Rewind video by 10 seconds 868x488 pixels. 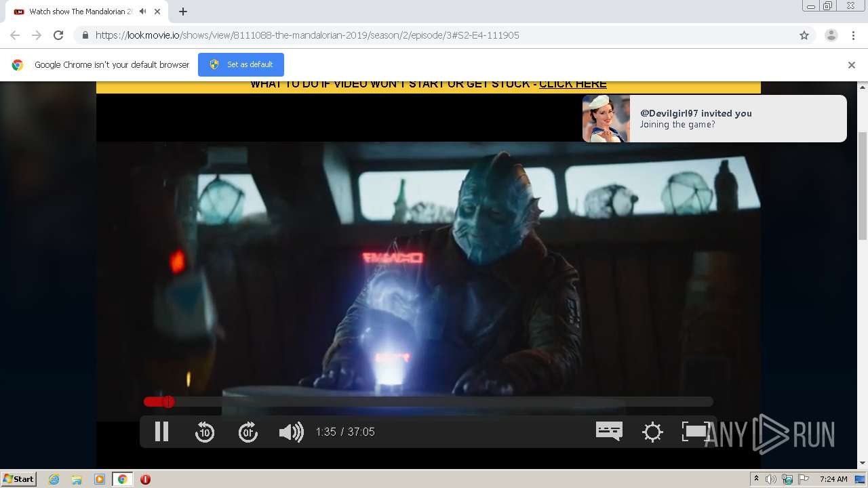click(x=205, y=432)
